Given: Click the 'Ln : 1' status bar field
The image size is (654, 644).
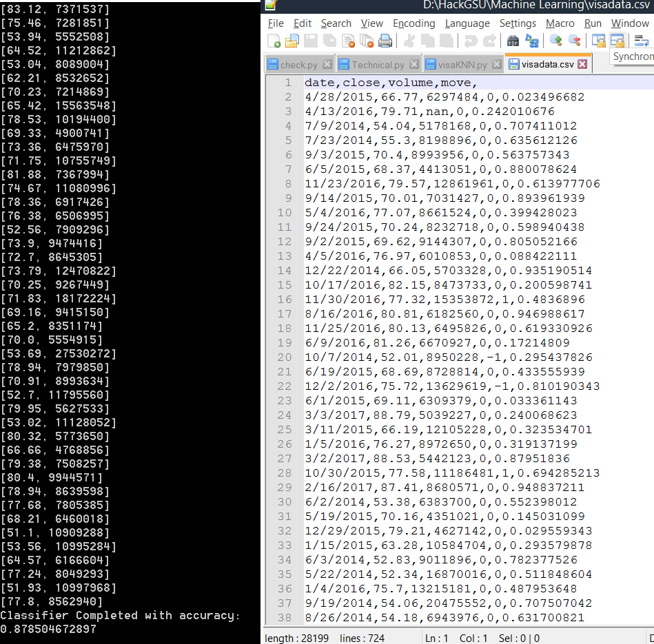Looking at the screenshot, I should click(436, 638).
